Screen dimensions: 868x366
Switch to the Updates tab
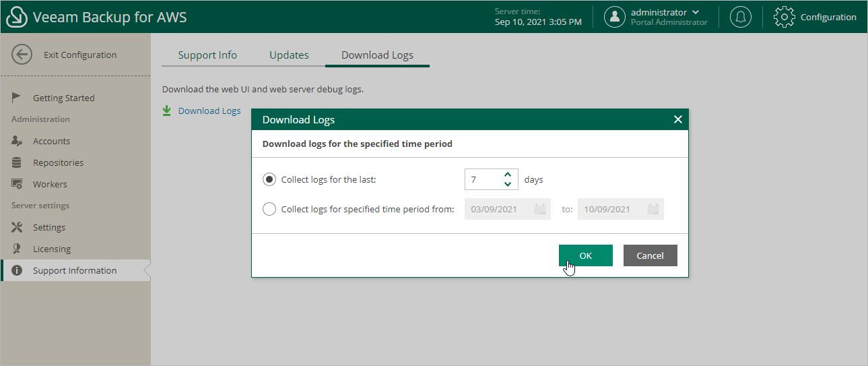click(289, 55)
